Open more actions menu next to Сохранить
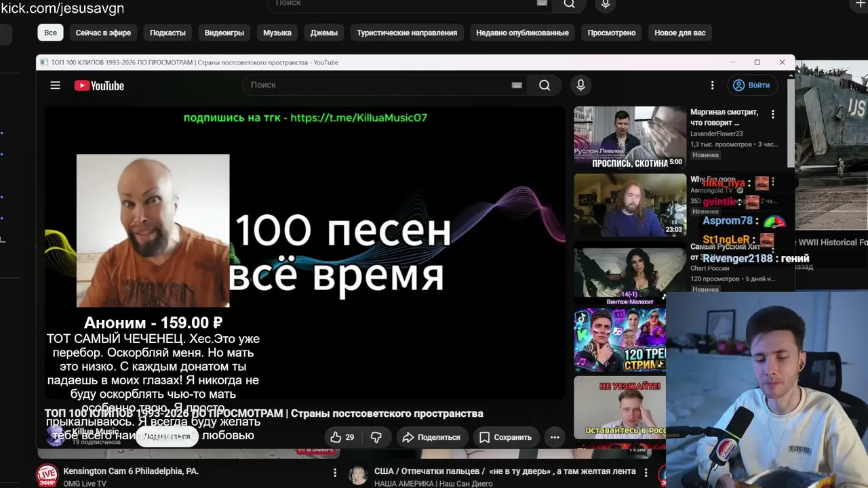The width and height of the screenshot is (868, 488). (555, 437)
